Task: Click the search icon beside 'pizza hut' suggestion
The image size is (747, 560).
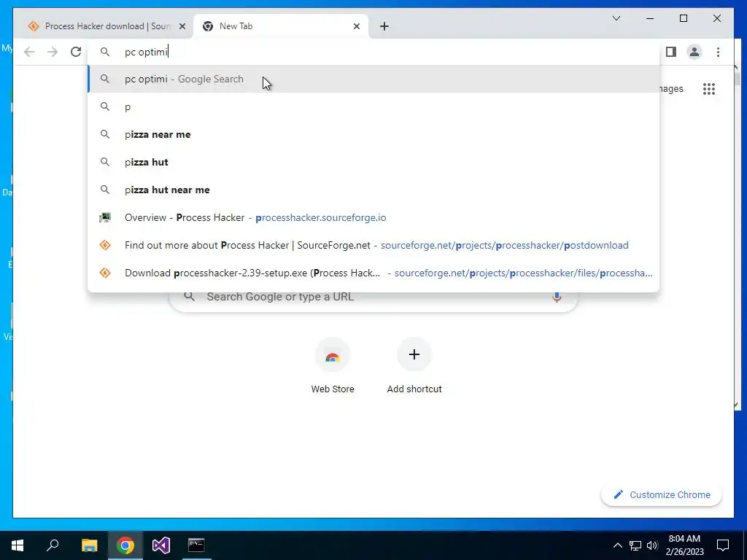Action: click(105, 162)
